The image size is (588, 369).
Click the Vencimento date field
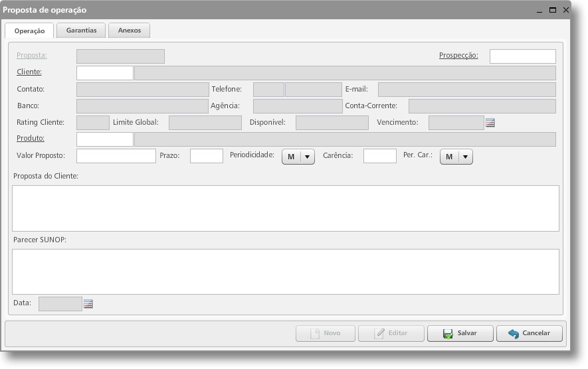pos(456,123)
